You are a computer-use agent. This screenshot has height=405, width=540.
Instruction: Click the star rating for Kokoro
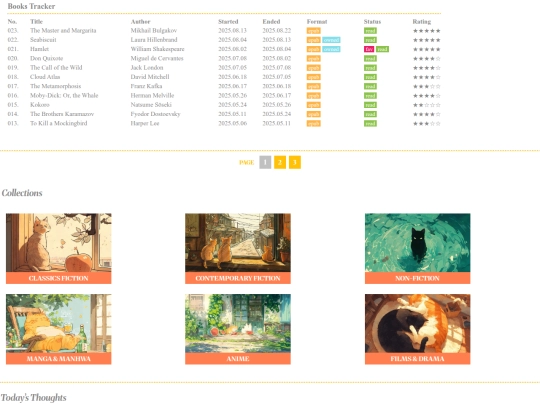click(x=427, y=105)
